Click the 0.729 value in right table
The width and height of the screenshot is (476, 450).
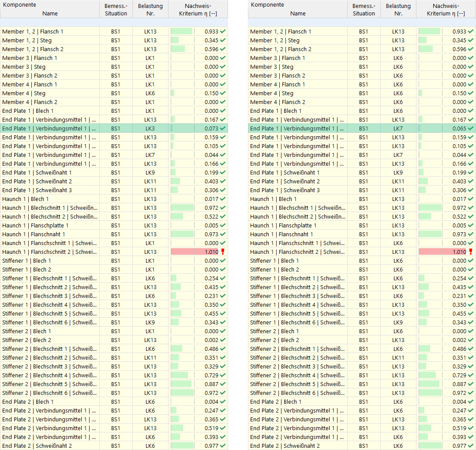(459, 375)
